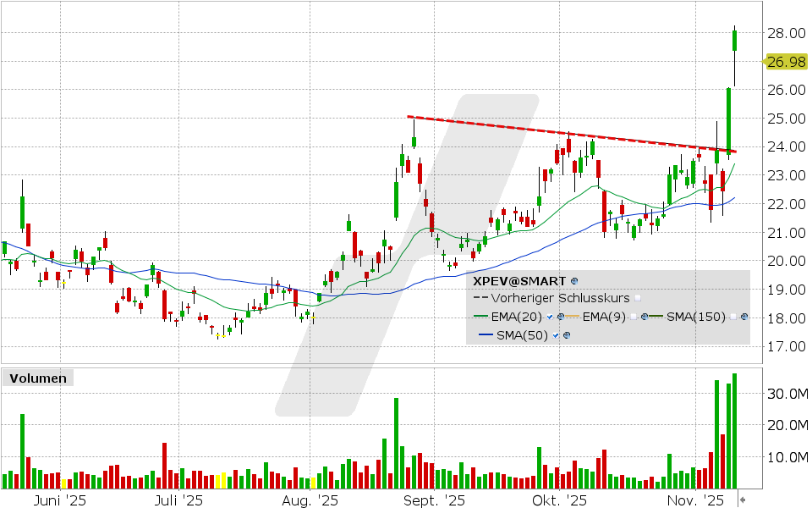Click the EMA(20) settings icon
The width and height of the screenshot is (812, 508).
(561, 317)
